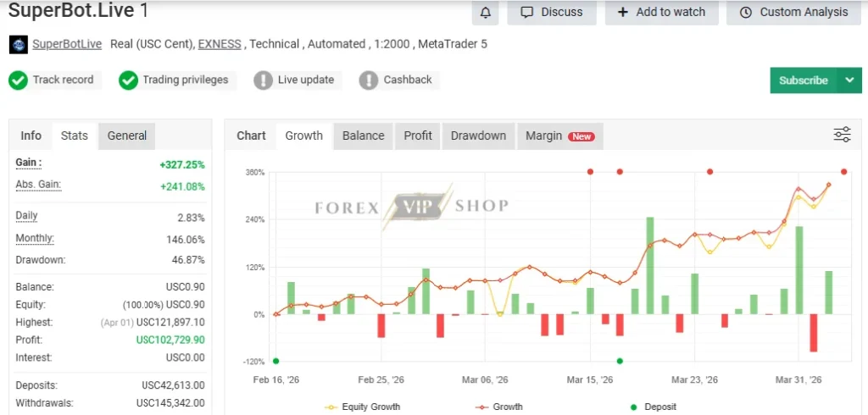Open the SuperBotLive user profile link
This screenshot has width=868, height=415.
[67, 44]
